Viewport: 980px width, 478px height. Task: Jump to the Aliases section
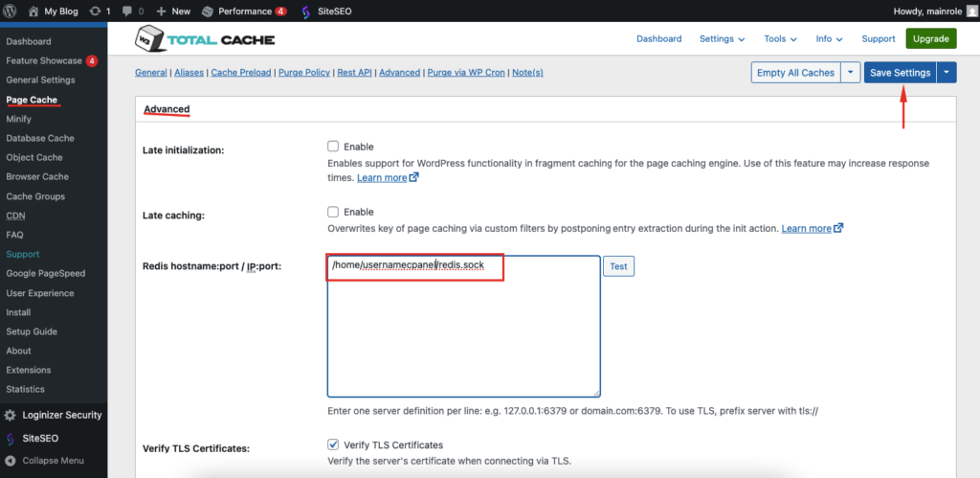pos(189,73)
